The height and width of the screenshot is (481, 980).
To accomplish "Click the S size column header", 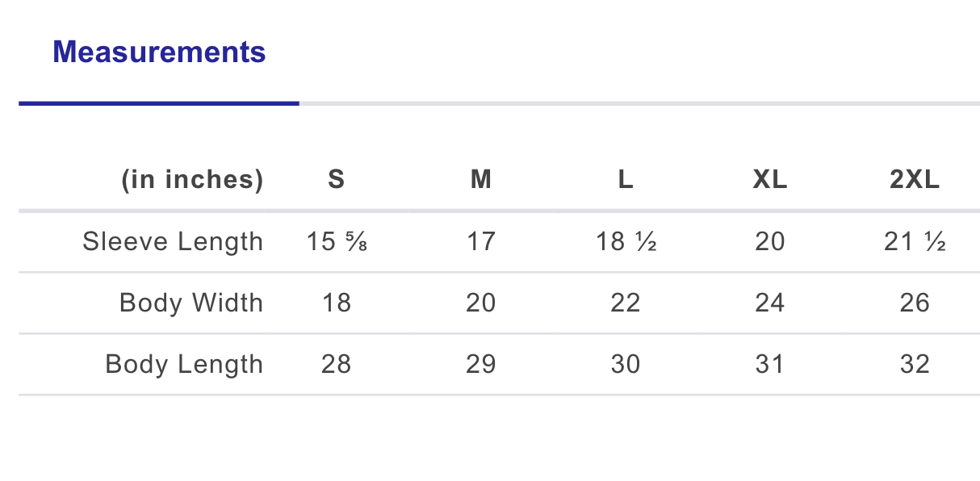I will click(x=337, y=180).
